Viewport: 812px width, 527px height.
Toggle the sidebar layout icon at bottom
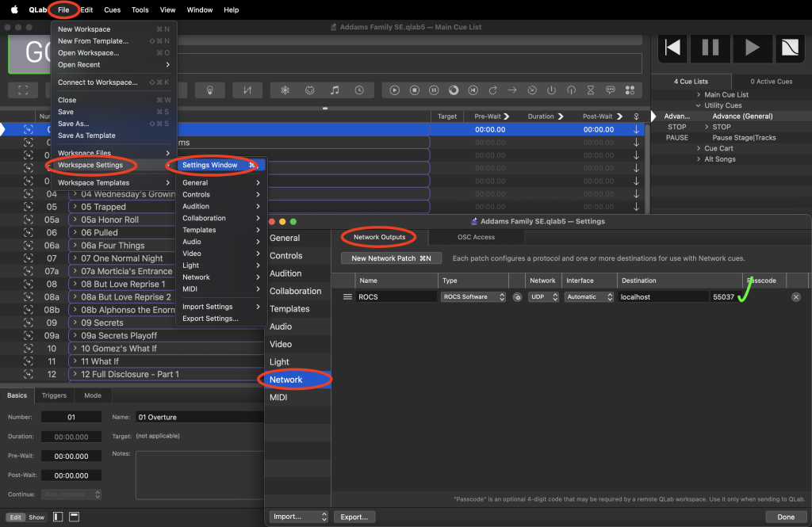[58, 517]
